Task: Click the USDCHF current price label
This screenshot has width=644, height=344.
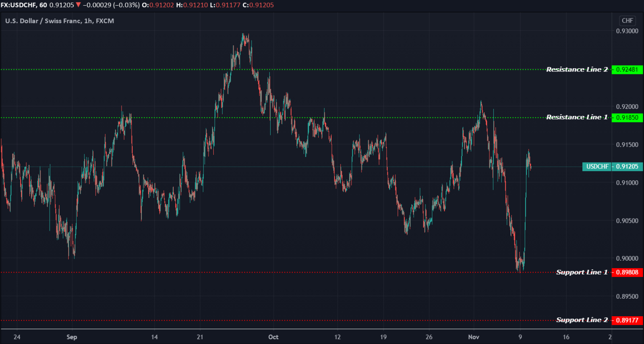Action: tap(597, 166)
